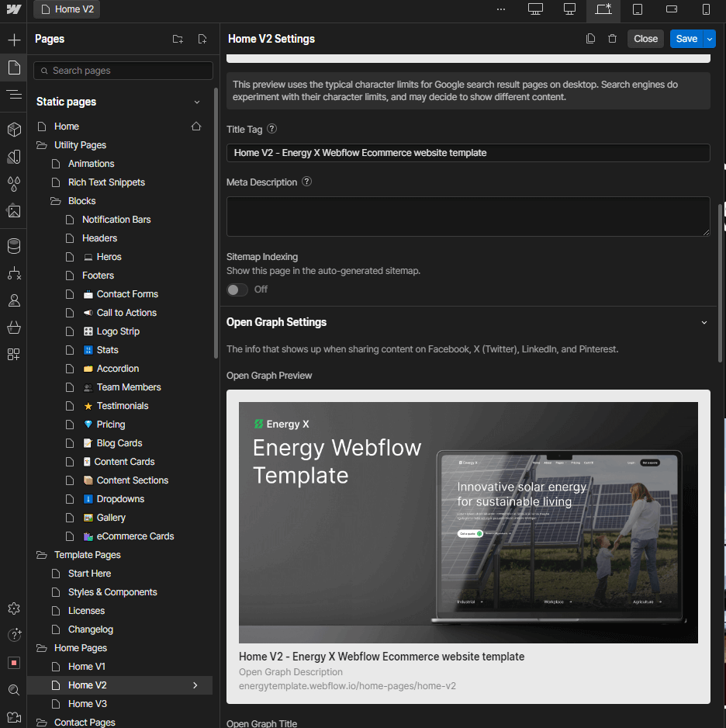Image resolution: width=726 pixels, height=728 pixels.
Task: Switch to mobile landscape breakpoint icon
Action: (671, 9)
